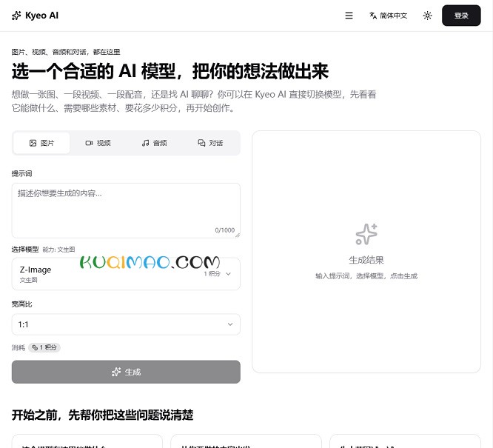
Task: Switch to the 音频 tab
Action: 154,143
